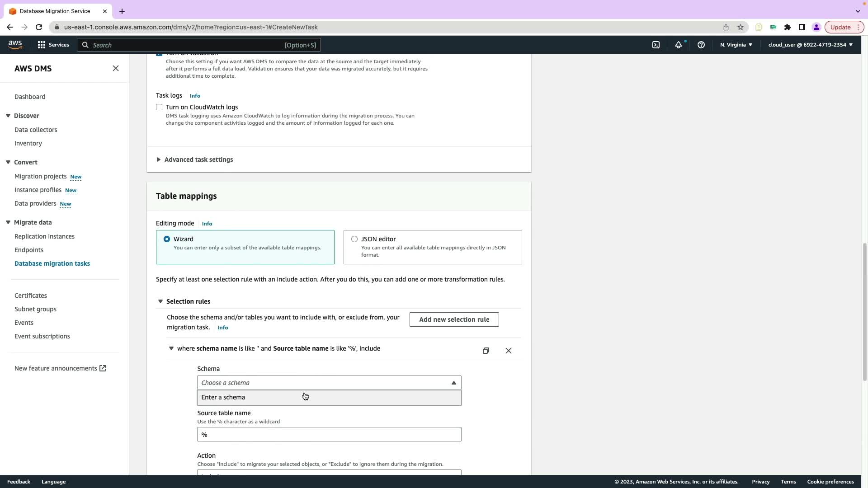
Task: Open the N. Virginia region dropdown
Action: (736, 45)
